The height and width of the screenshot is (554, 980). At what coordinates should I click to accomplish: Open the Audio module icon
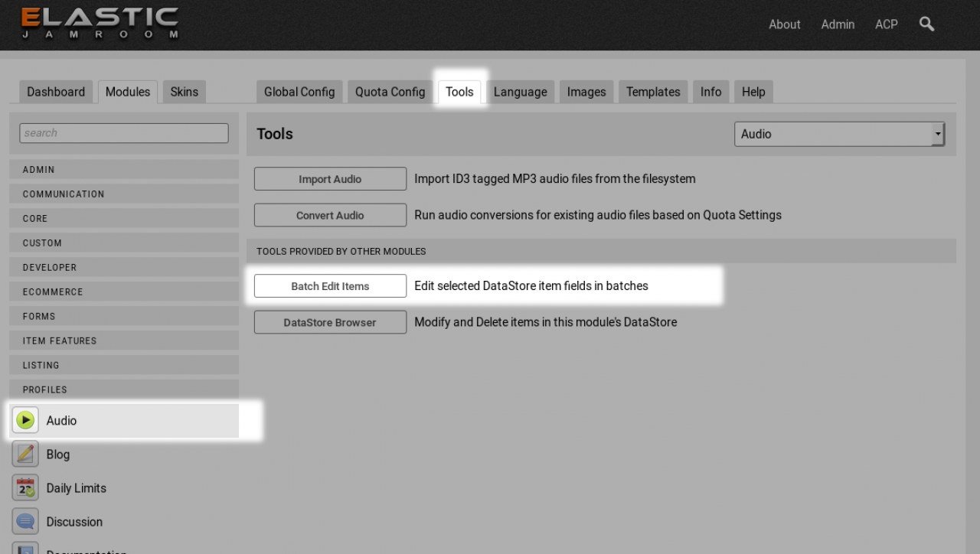tap(25, 420)
